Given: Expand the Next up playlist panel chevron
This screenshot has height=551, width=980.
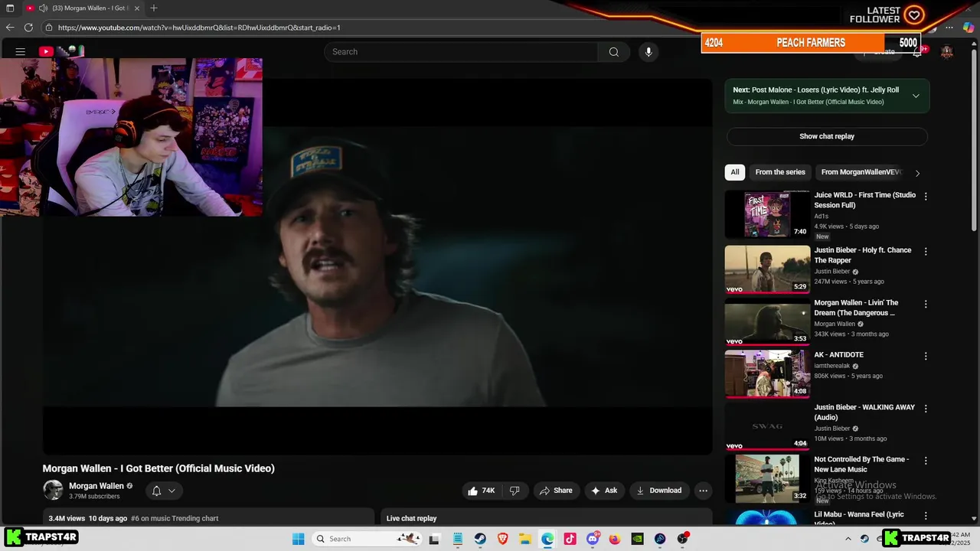Looking at the screenshot, I should point(916,96).
